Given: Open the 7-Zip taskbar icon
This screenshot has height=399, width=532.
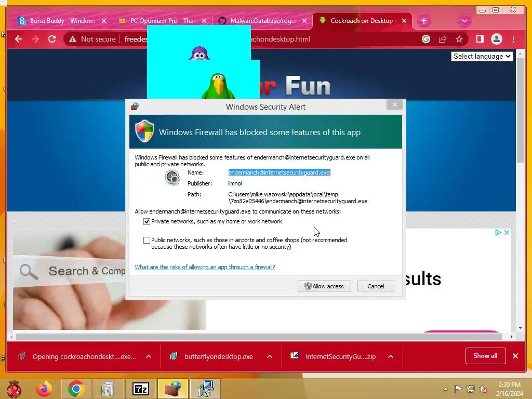Looking at the screenshot, I should coord(141,389).
